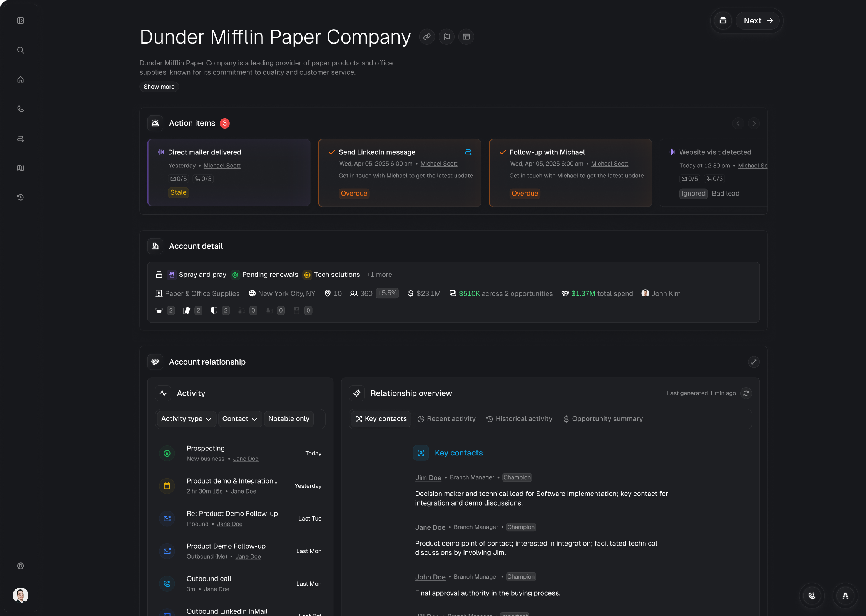Image resolution: width=866 pixels, height=616 pixels.
Task: Select Pending renewals list tag
Action: tap(265, 275)
